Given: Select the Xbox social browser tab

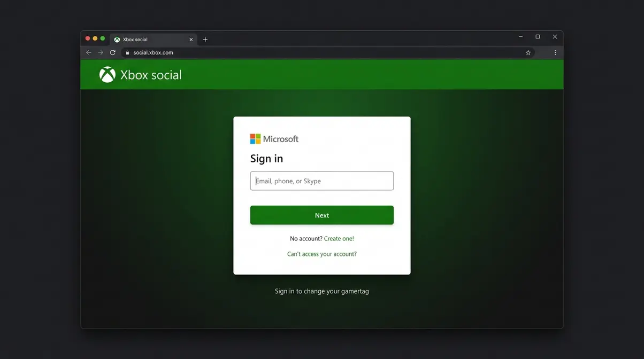Looking at the screenshot, I should (x=154, y=40).
